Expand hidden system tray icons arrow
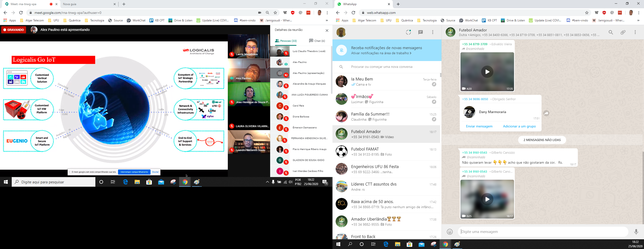 267,182
